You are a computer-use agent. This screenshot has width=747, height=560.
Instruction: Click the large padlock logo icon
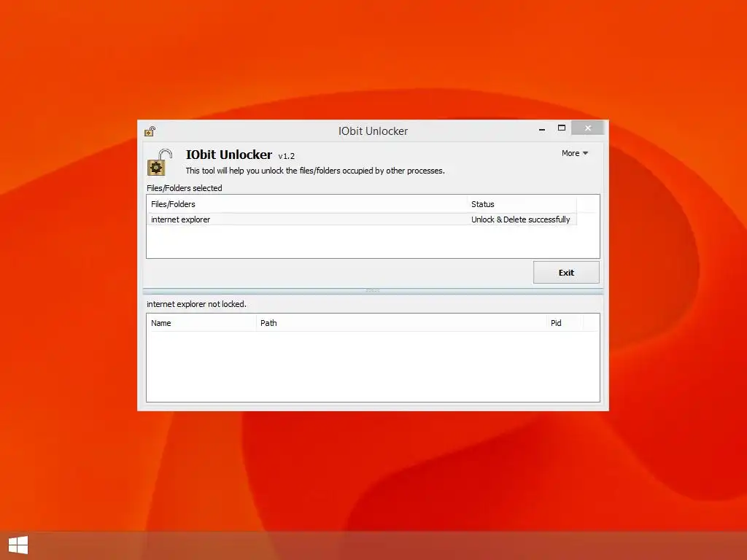[x=160, y=163]
